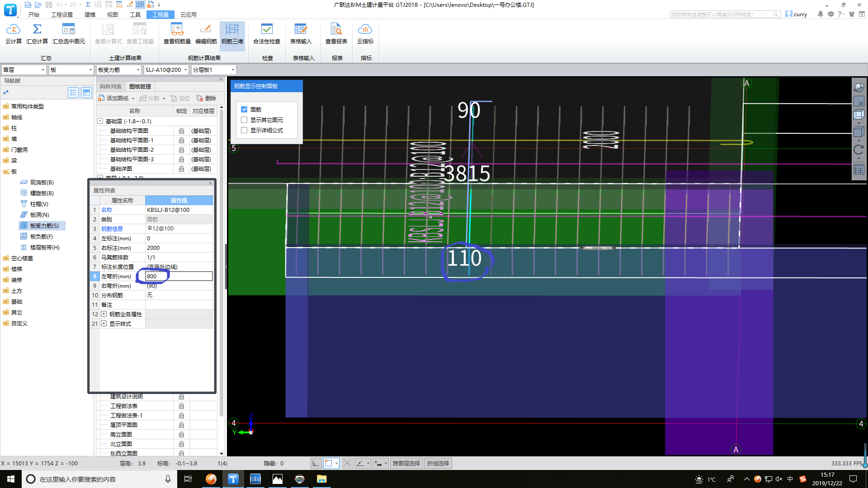Toggle lock for 基础结构平面图 row

click(x=181, y=131)
